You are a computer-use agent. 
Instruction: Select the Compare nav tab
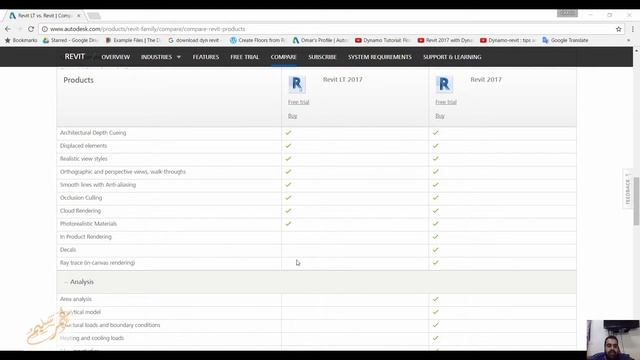284,57
